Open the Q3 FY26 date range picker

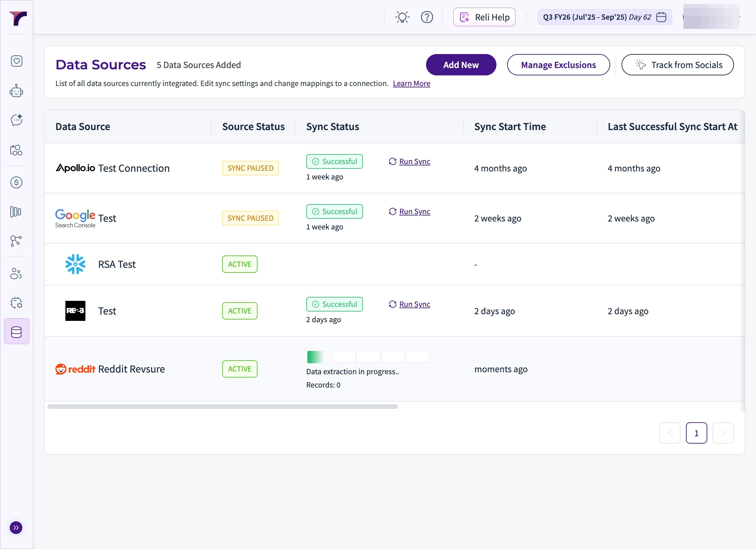point(604,17)
